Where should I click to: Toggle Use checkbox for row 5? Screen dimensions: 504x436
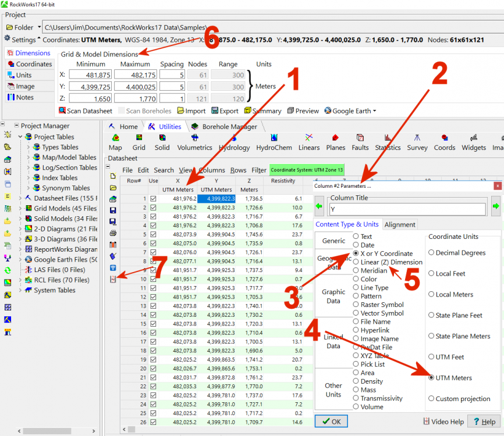153,234
